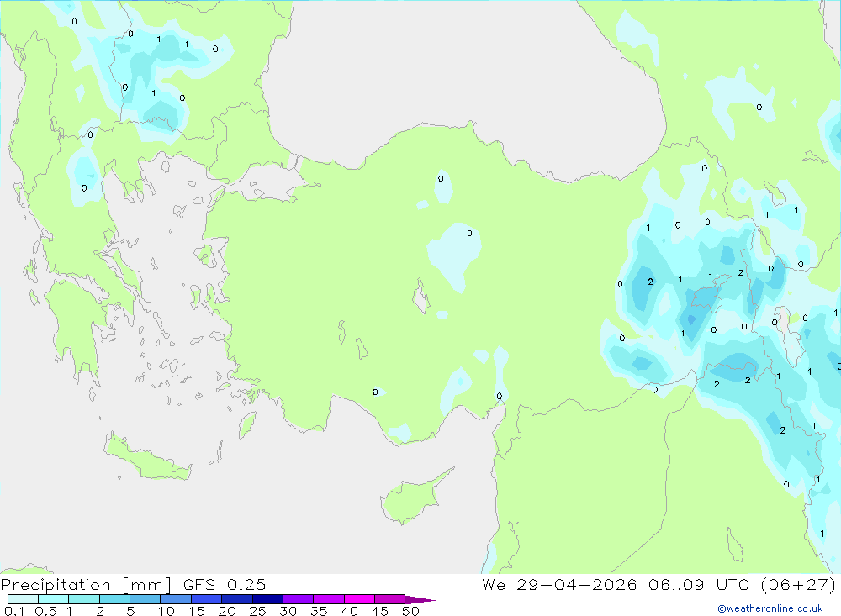Choose the 25–30 mm dark navy swatch
Viewport: 841px width, 616px height.
tap(267, 599)
